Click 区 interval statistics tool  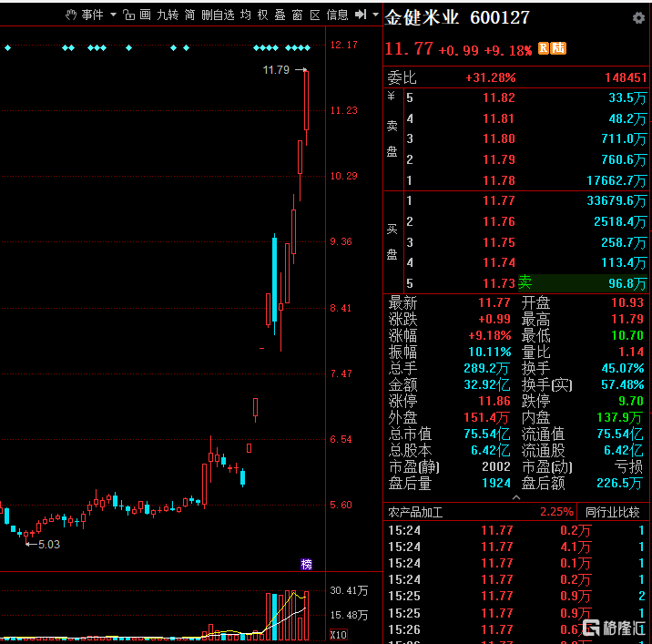coord(315,15)
